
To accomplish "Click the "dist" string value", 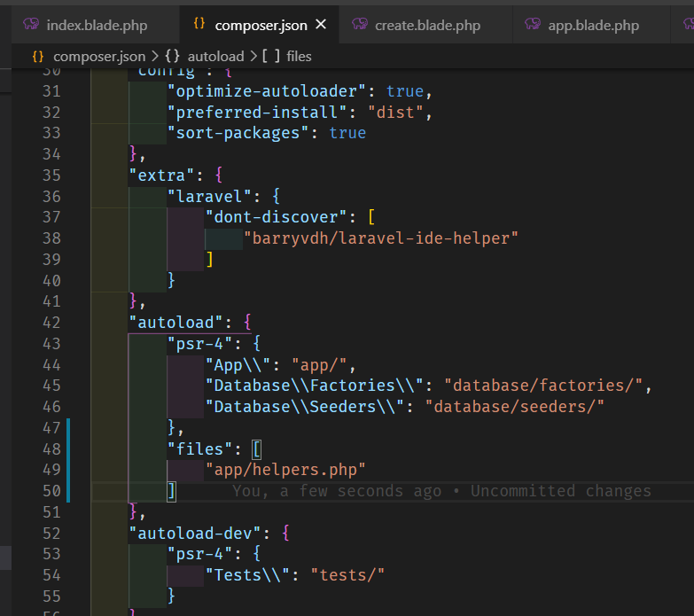I will 395,113.
